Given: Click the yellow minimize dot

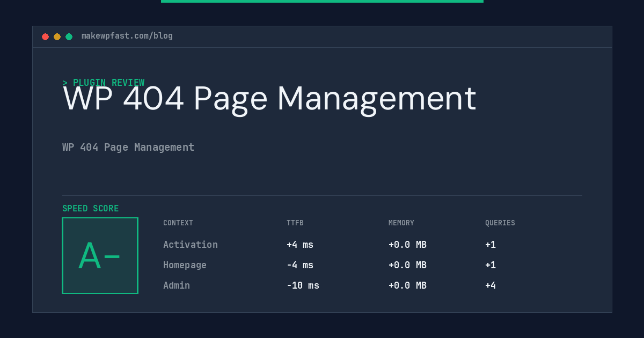Looking at the screenshot, I should 57,36.
